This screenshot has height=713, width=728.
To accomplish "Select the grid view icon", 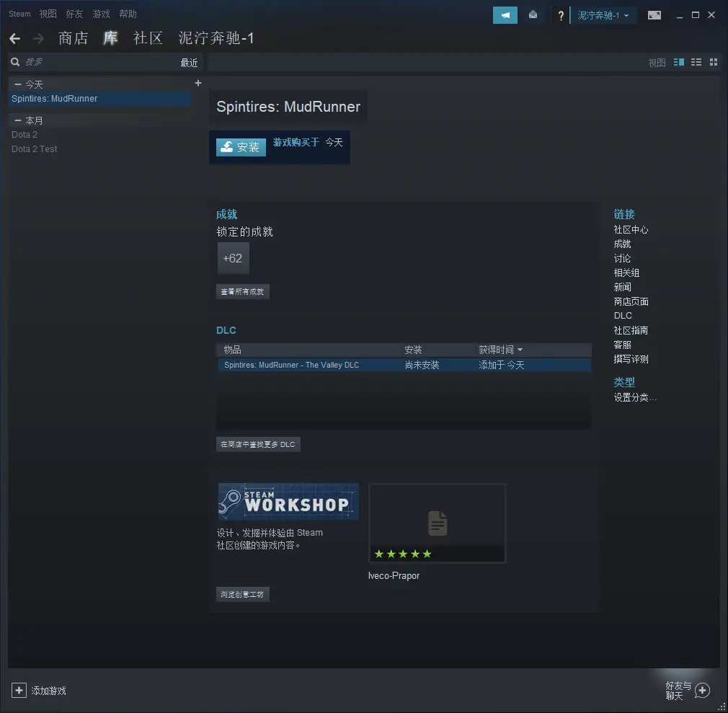I will click(x=714, y=62).
